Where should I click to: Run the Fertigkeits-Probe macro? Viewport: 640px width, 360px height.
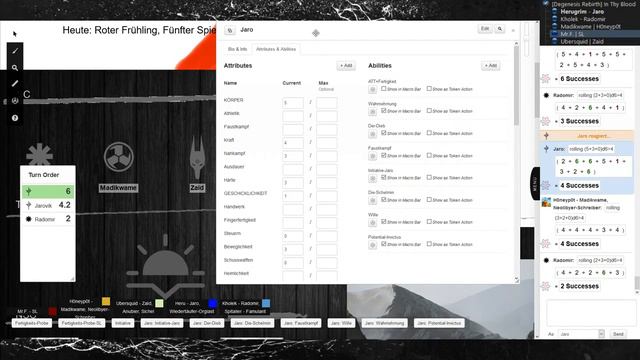point(31,323)
